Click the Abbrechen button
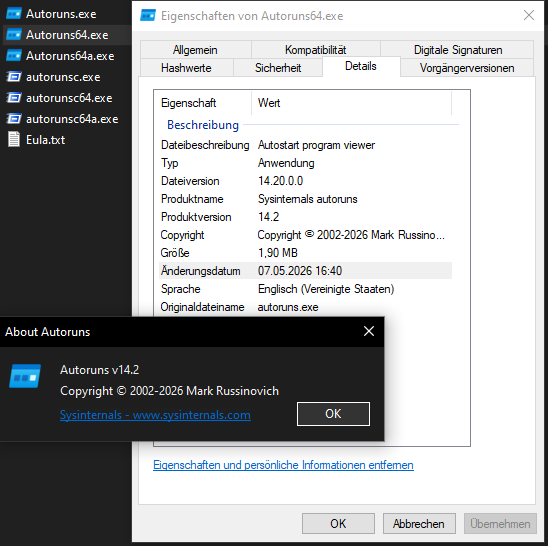 click(419, 523)
